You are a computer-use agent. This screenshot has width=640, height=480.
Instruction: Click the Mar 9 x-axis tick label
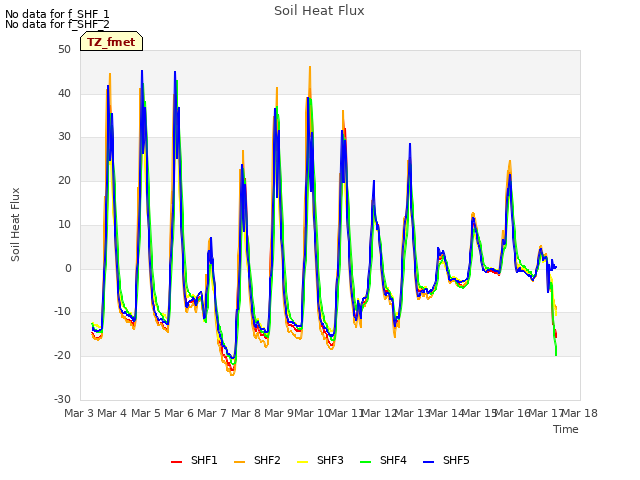point(279,413)
